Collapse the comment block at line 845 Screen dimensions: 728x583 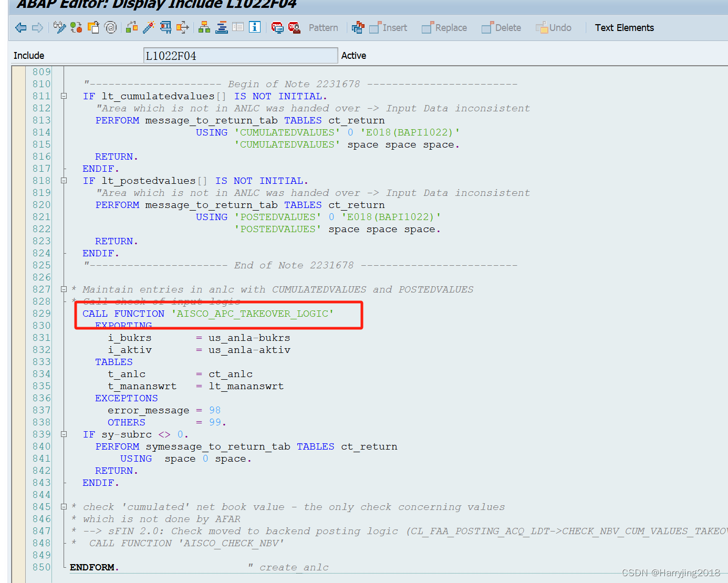tap(64, 507)
